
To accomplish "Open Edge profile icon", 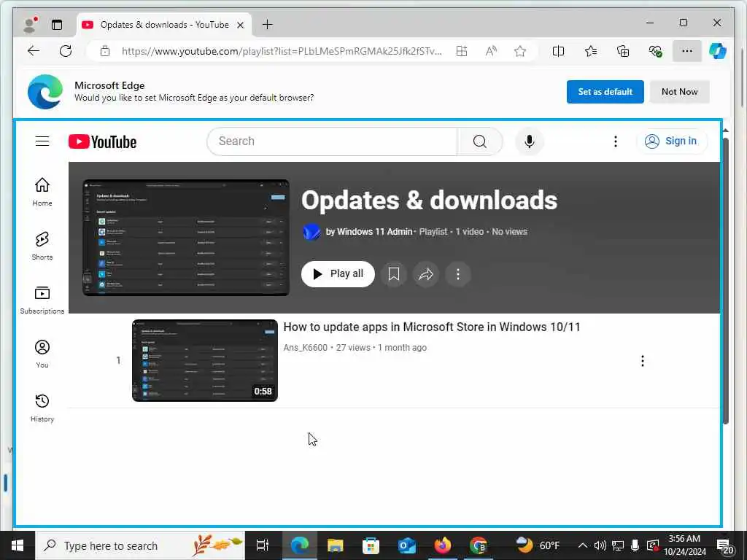I will (30, 25).
